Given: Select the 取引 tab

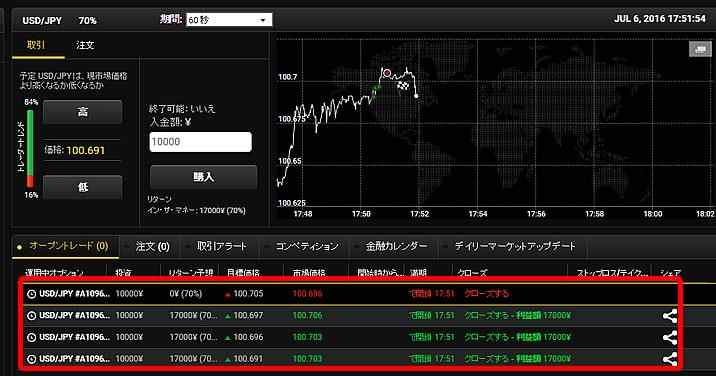Looking at the screenshot, I should [36, 45].
